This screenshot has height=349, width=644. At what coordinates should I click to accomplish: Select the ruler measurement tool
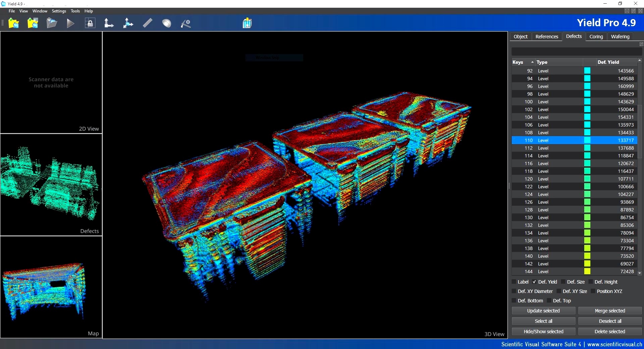[148, 23]
